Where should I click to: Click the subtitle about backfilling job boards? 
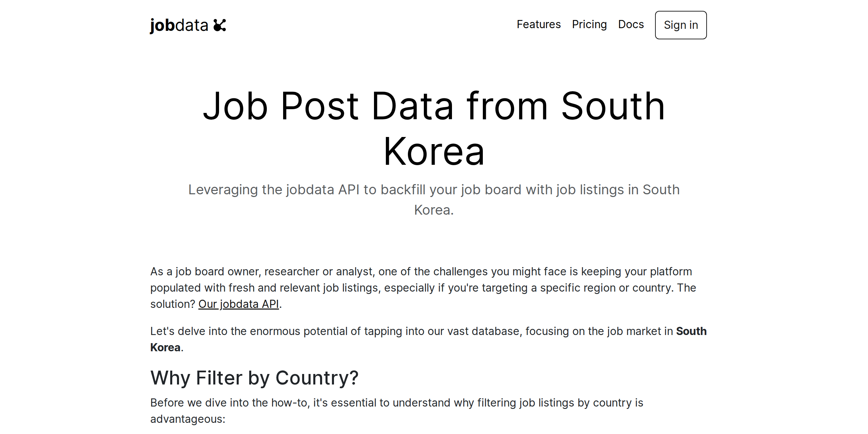coord(434,199)
